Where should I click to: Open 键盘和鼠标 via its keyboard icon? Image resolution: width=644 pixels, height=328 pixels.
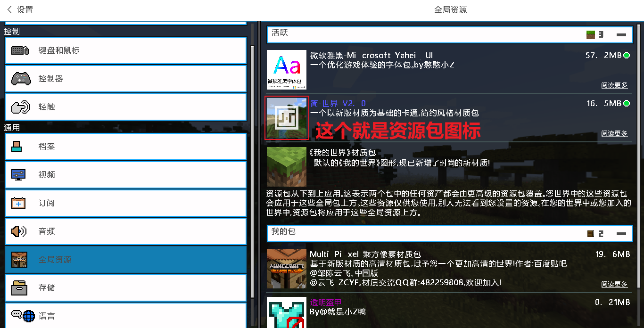click(x=20, y=50)
